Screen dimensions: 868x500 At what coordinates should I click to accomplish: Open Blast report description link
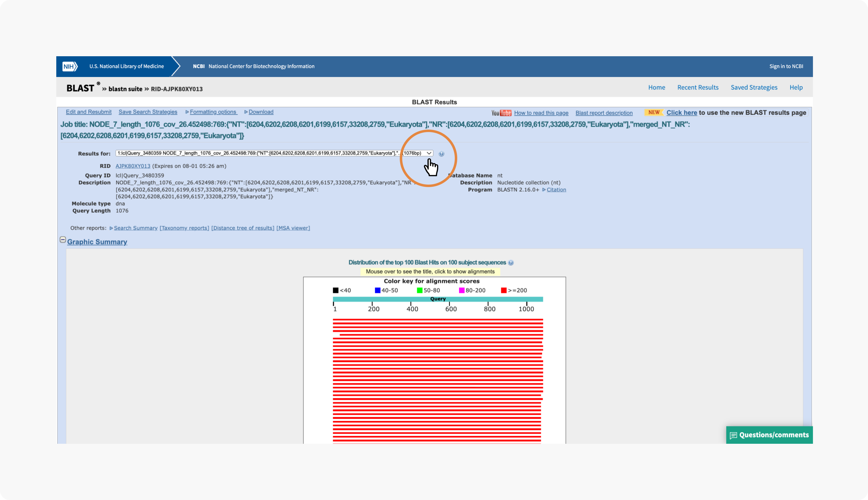point(604,113)
